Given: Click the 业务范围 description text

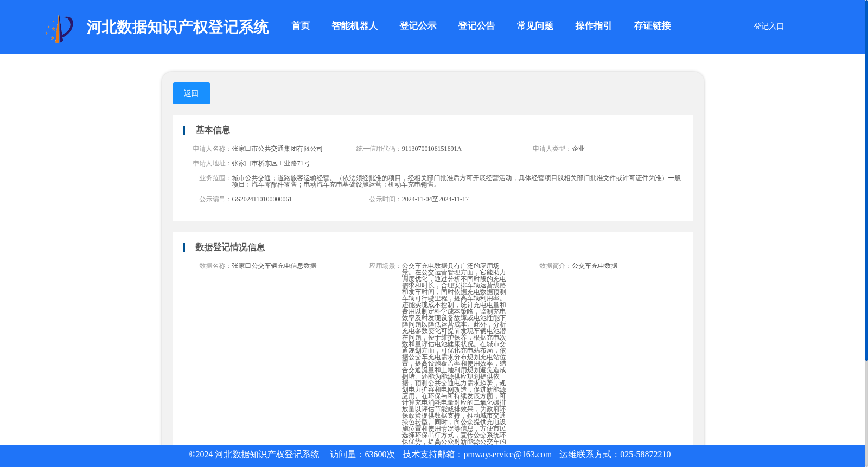Looking at the screenshot, I should pyautogui.click(x=456, y=181).
